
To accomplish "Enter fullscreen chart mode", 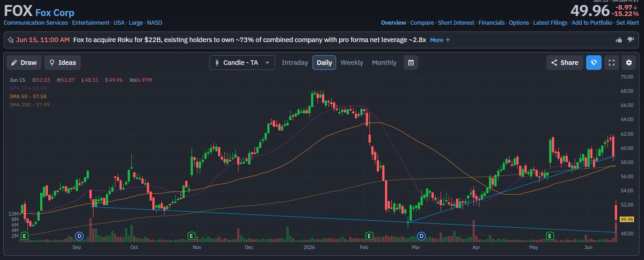I will [611, 62].
